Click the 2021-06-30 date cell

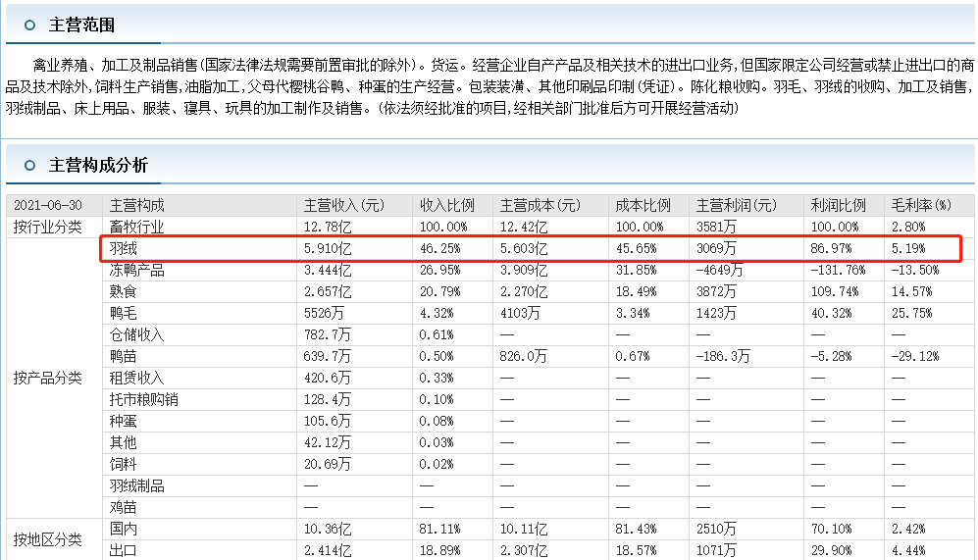pyautogui.click(x=48, y=205)
